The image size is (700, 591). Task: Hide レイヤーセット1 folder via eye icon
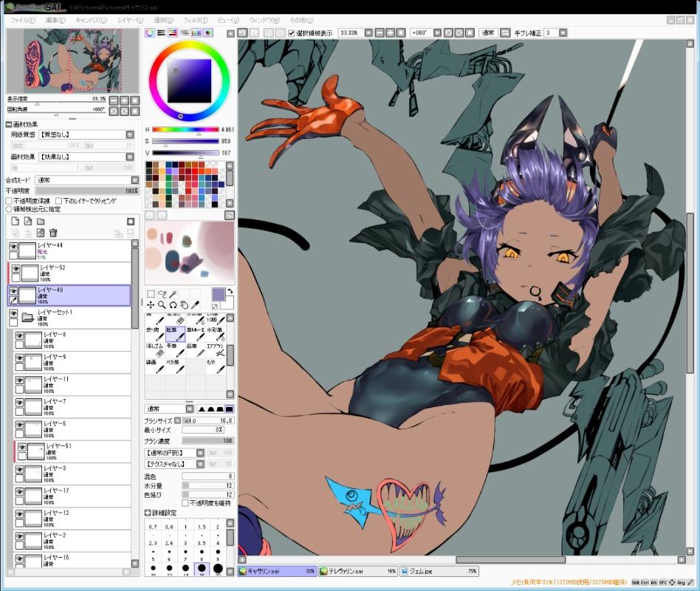[x=13, y=313]
